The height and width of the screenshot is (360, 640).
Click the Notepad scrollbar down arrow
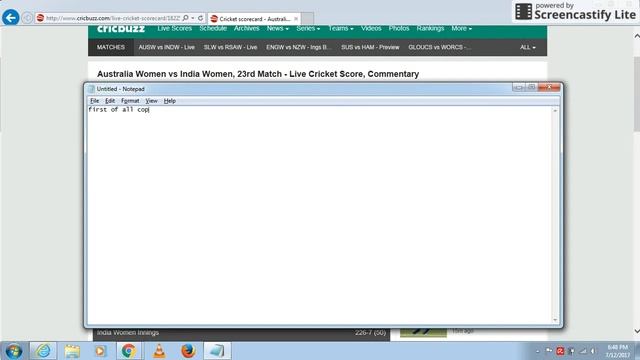coord(555,320)
